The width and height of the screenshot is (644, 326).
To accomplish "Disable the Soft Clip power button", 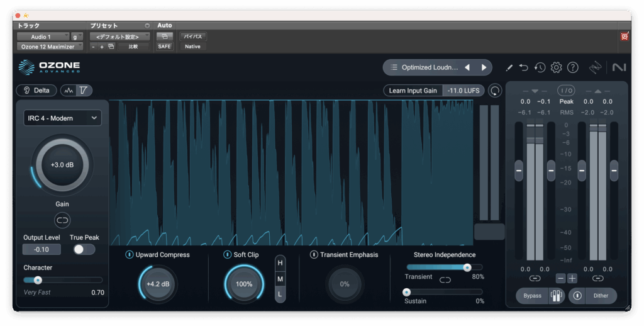I will (x=227, y=255).
